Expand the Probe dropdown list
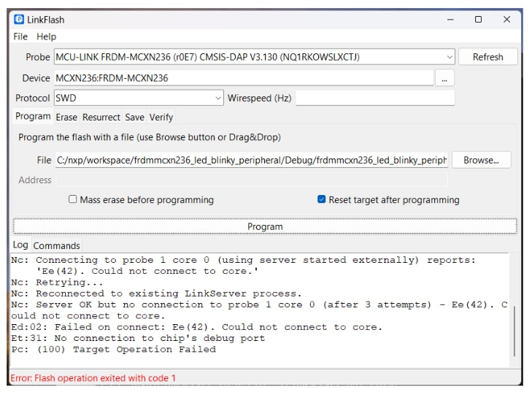The height and width of the screenshot is (395, 532). tap(450, 57)
